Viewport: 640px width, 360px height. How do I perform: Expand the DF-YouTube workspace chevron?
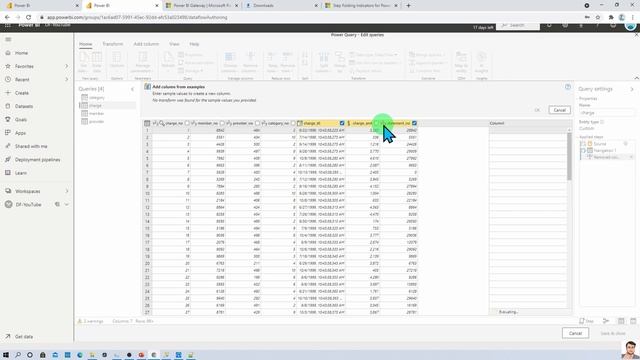coord(67,204)
